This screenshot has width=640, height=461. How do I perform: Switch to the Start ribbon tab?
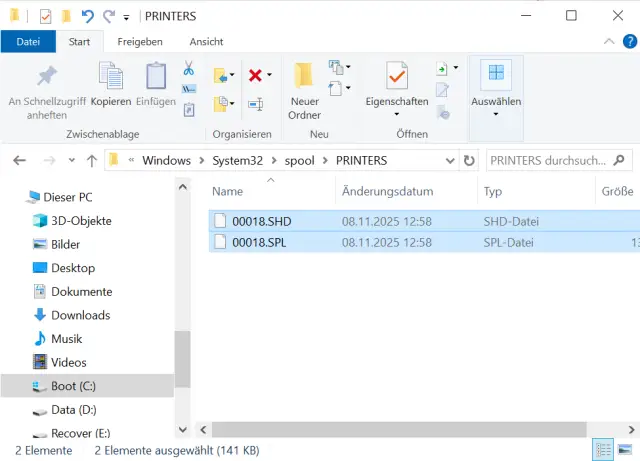click(79, 42)
